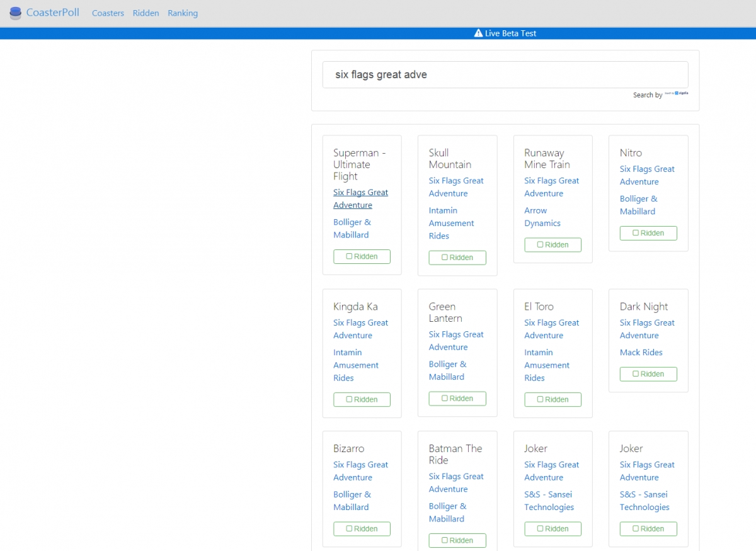
Task: Click the Skull Mountain card title
Action: click(450, 159)
